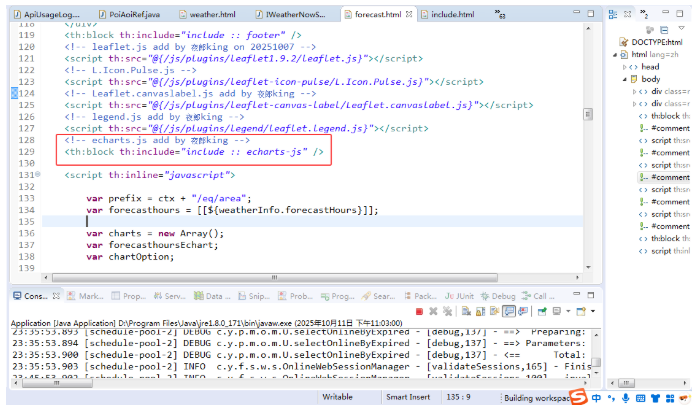Switch to the PoiAoiRef.java editor tab
698x419 pixels.
130,14
